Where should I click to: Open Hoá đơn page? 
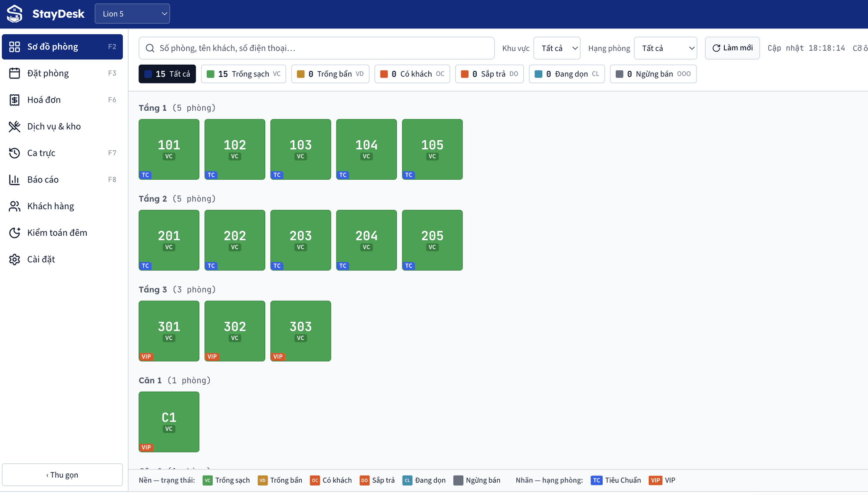point(62,100)
